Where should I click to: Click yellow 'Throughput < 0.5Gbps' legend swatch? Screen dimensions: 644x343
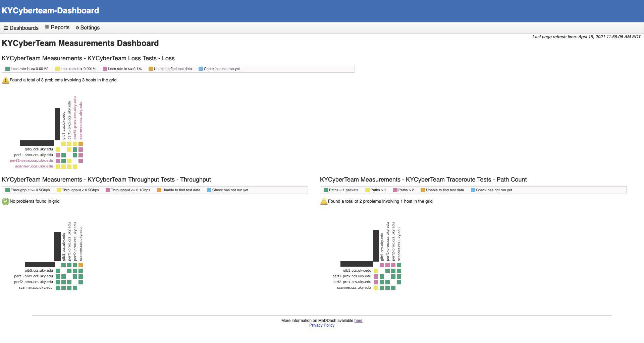[59, 190]
